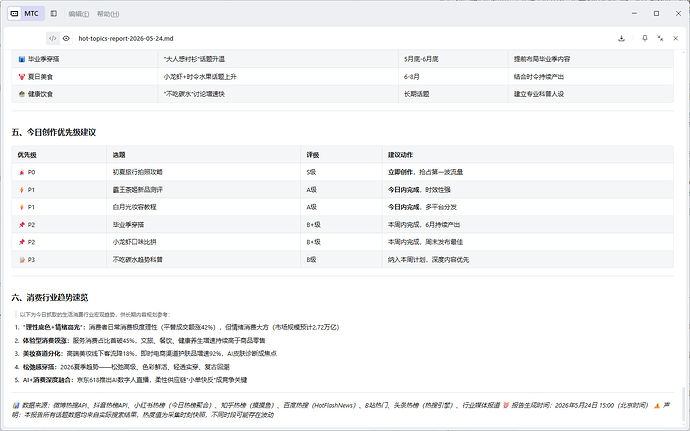This screenshot has width=690, height=431.
Task: Close the hot-topics-report preview panel
Action: (x=675, y=38)
